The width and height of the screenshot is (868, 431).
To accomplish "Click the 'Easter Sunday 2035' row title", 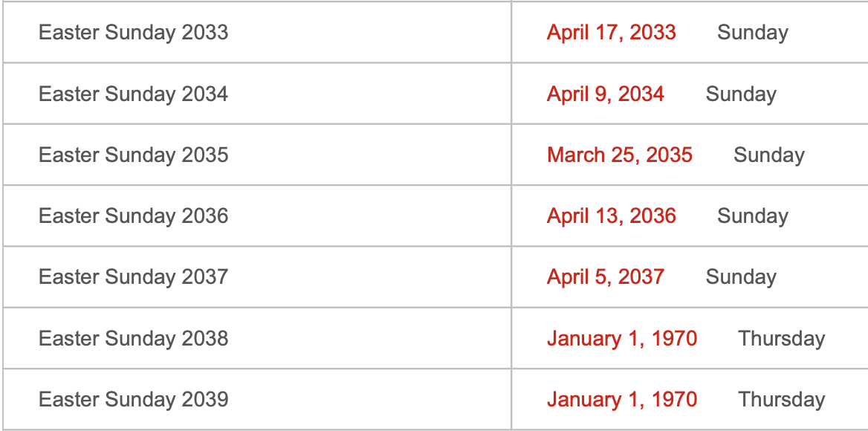I will click(x=134, y=155).
